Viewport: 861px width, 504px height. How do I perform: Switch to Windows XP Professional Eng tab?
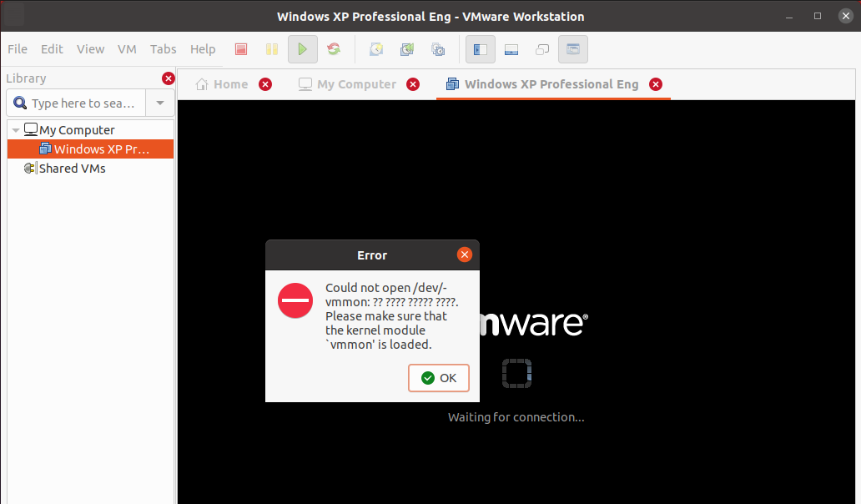pyautogui.click(x=543, y=84)
